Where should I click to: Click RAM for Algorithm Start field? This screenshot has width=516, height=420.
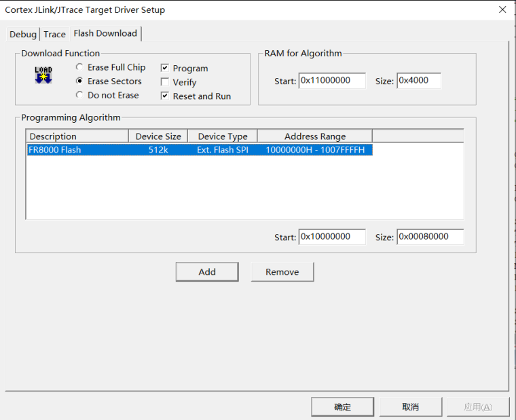point(332,81)
